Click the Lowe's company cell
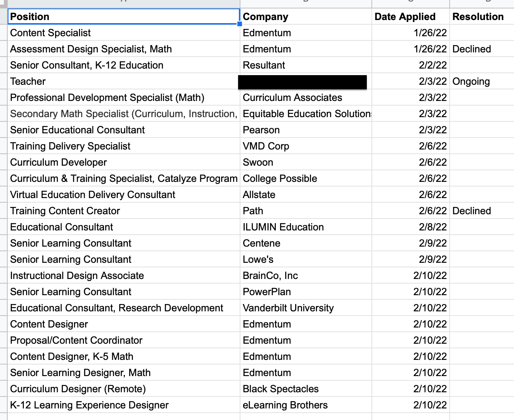 click(x=306, y=259)
